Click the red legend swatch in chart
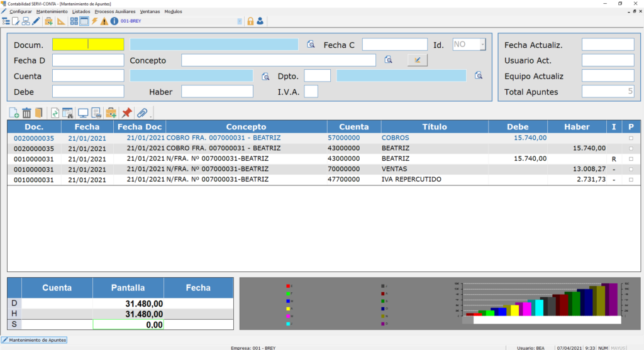Screen dimensions: 644x350 coord(287,286)
